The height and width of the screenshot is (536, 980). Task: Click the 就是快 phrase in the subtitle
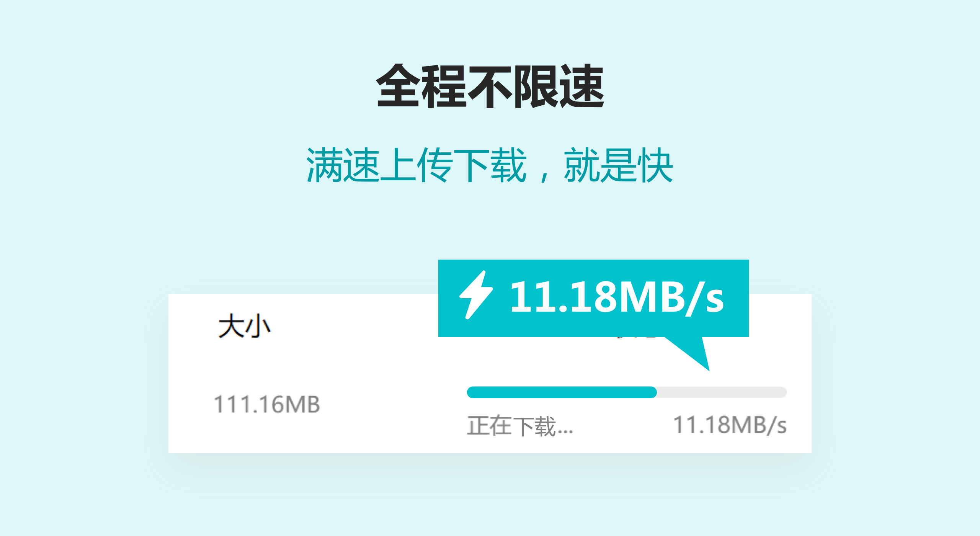coord(618,165)
